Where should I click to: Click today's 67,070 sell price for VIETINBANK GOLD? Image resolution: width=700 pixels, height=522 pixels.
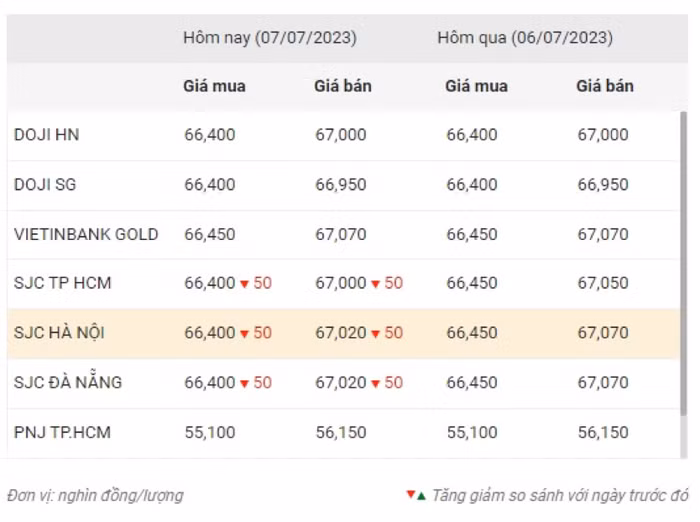(341, 234)
